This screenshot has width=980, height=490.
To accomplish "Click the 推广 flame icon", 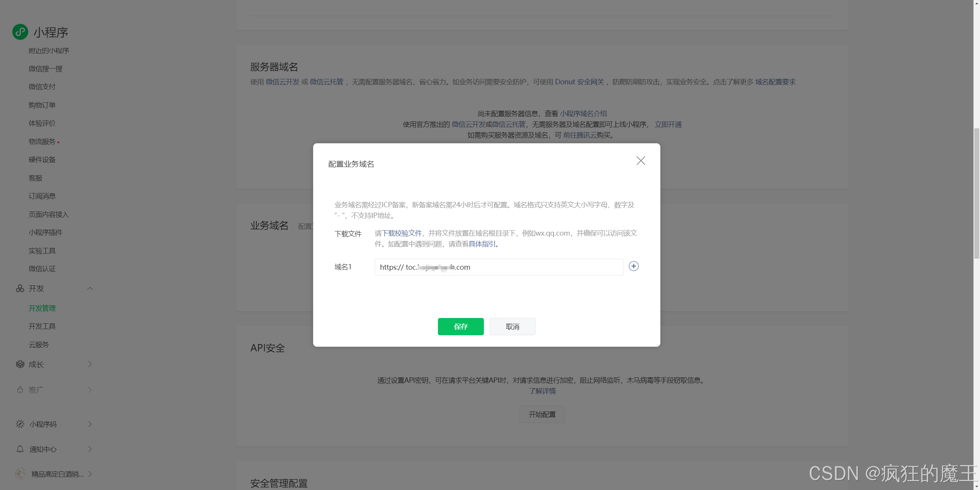I will [x=20, y=390].
